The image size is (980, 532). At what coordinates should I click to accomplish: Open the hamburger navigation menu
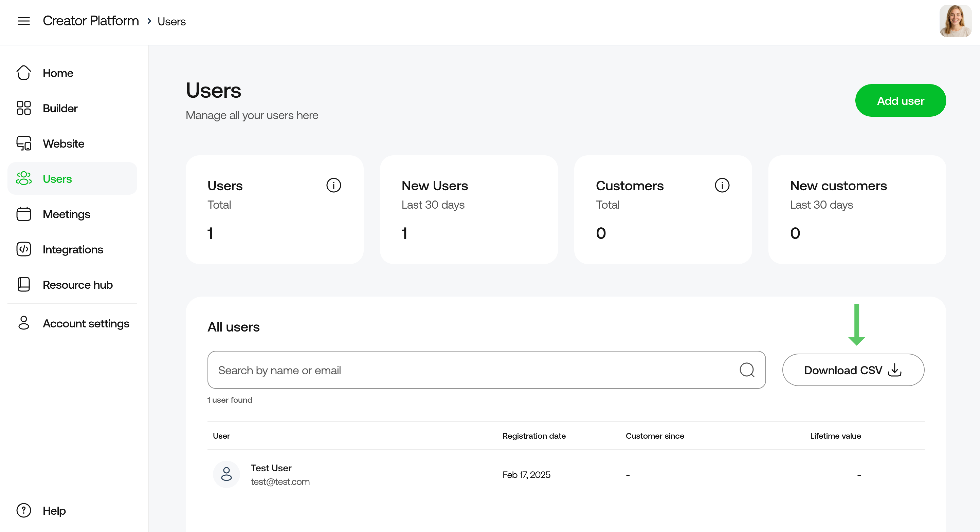[x=24, y=21]
